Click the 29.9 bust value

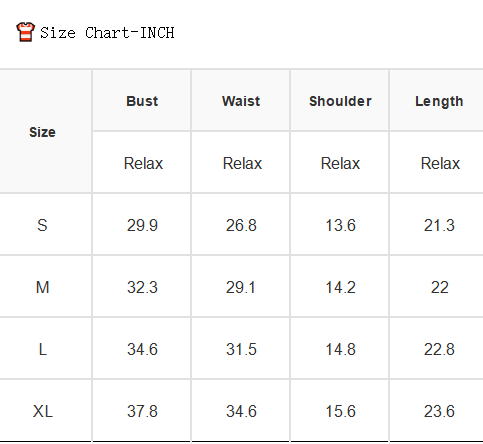(142, 225)
